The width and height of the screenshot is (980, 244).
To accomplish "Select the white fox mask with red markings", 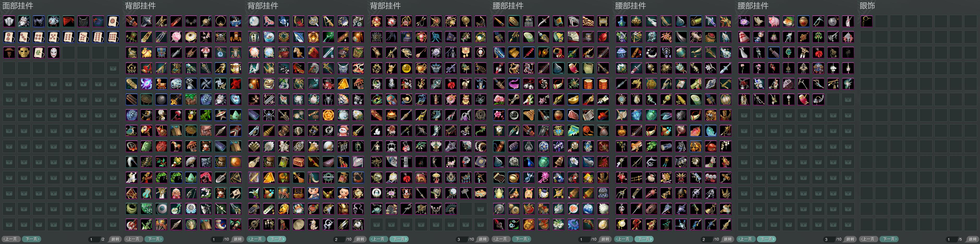I will 54,52.
